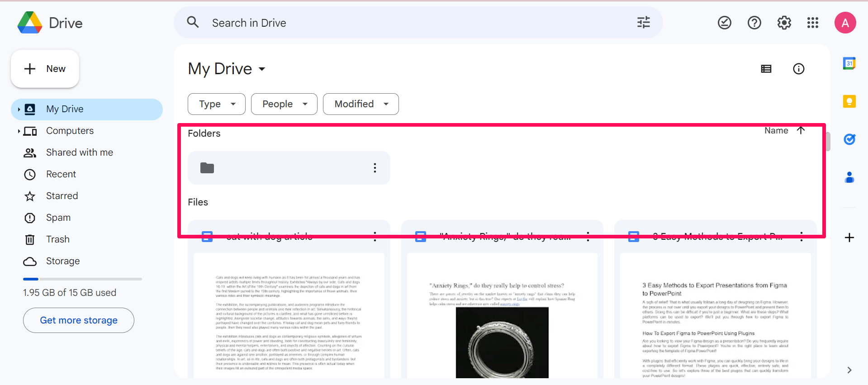Open Google Tasks side panel
The height and width of the screenshot is (385, 868).
pos(849,139)
